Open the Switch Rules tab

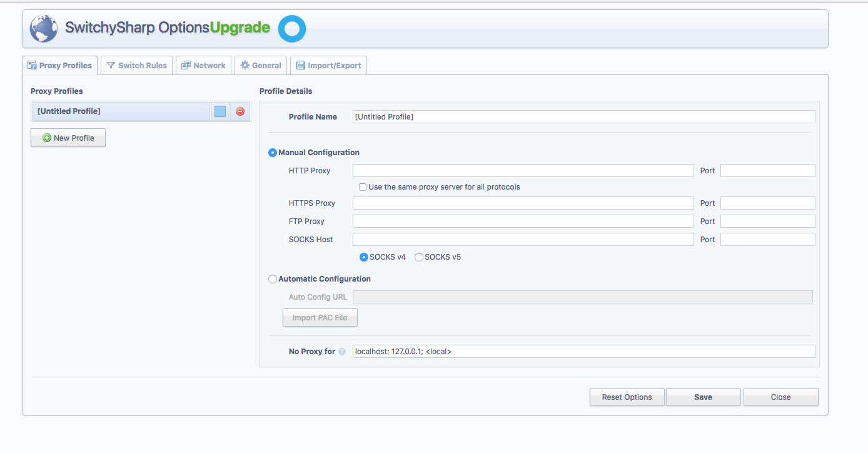point(136,65)
